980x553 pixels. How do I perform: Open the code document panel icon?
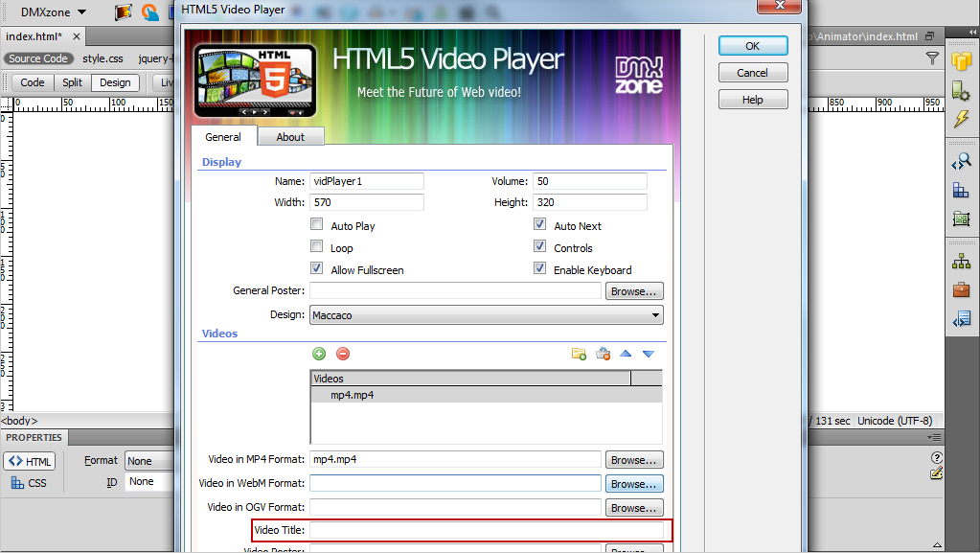tap(961, 319)
